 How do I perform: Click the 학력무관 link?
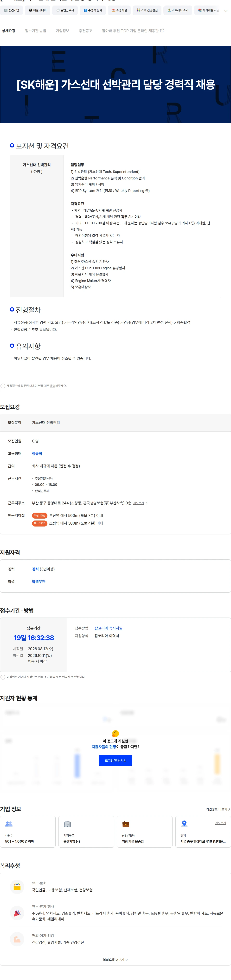pos(38,581)
